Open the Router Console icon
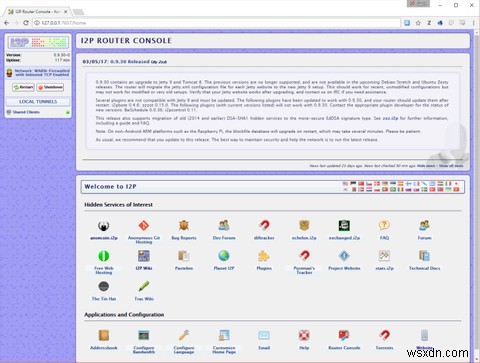 click(x=344, y=335)
